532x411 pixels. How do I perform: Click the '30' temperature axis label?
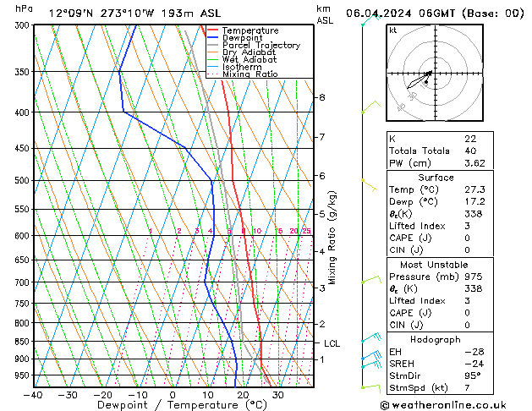tap(277, 395)
